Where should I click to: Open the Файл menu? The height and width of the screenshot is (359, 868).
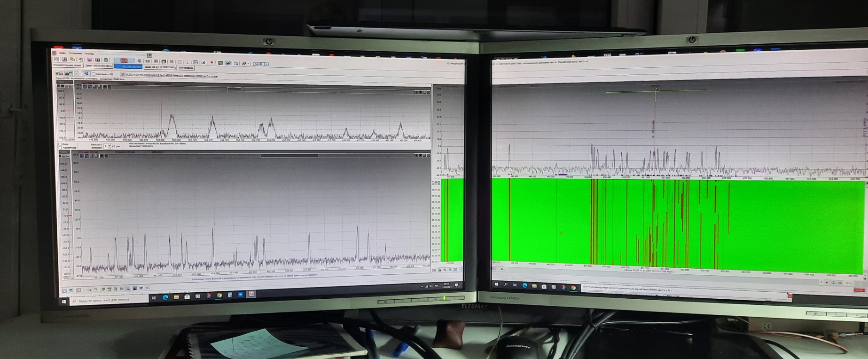point(63,53)
